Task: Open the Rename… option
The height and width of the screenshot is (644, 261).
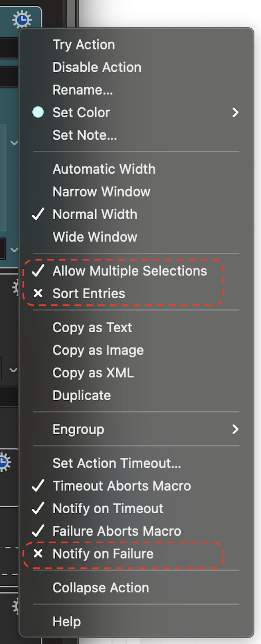Action: [83, 90]
